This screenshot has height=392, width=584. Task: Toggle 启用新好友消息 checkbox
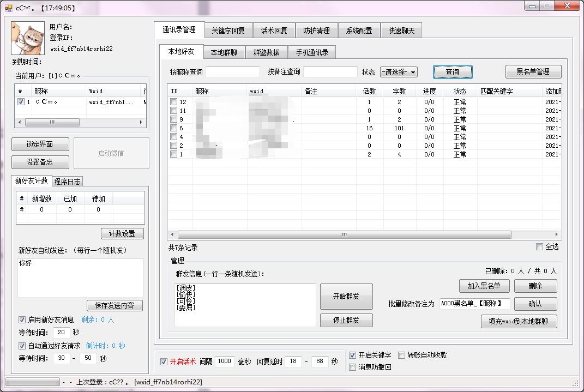pyautogui.click(x=22, y=320)
